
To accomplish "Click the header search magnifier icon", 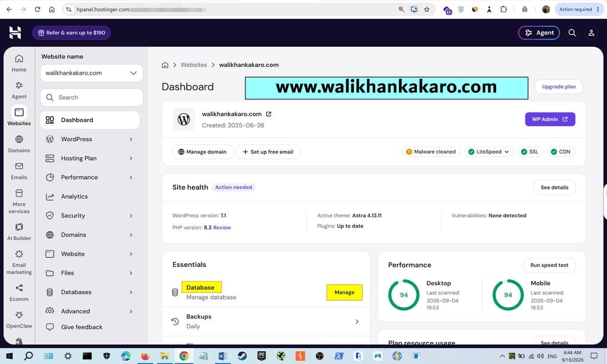I will (572, 33).
